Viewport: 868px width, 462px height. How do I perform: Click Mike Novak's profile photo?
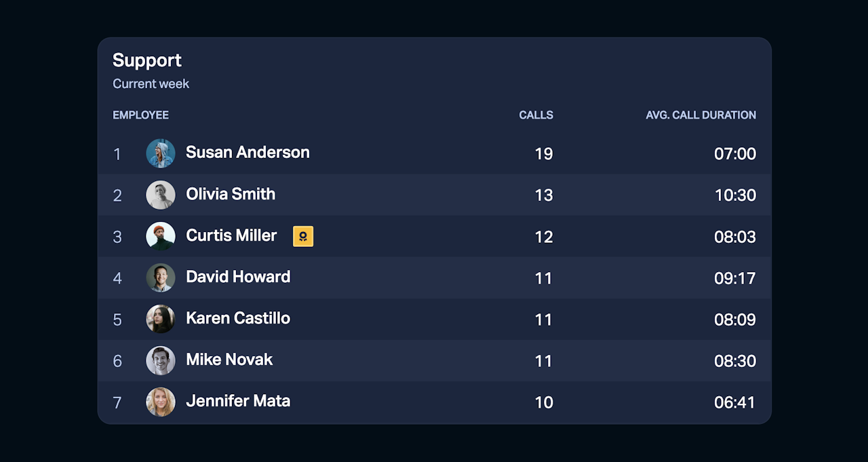(x=161, y=360)
